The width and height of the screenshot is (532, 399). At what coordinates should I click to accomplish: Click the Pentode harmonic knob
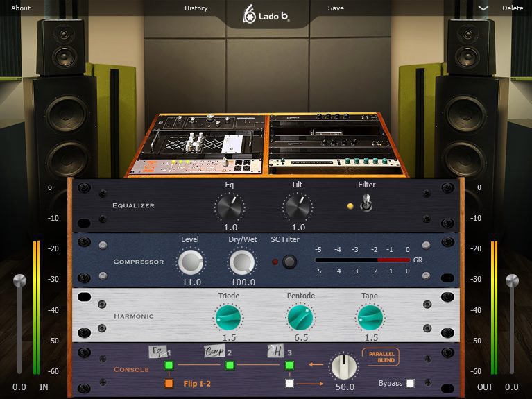pyautogui.click(x=300, y=319)
